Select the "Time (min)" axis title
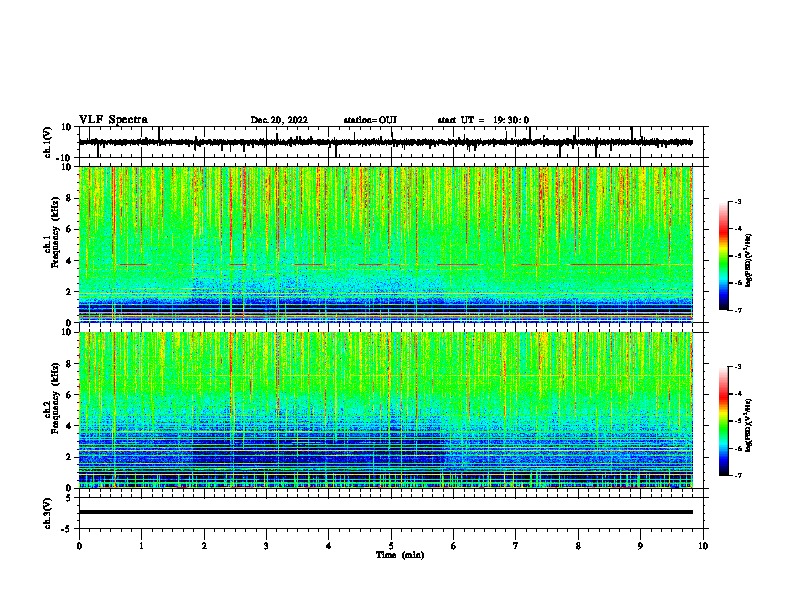Screen dimensions: 792x612 pos(400,555)
